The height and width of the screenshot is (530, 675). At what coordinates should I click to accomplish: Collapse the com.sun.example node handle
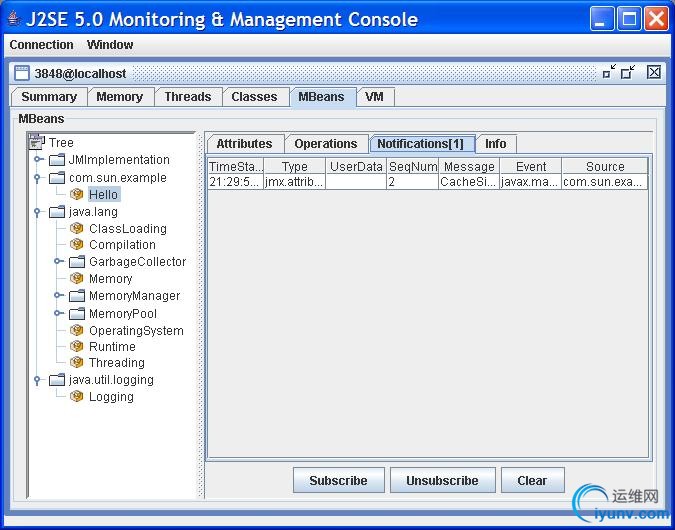pos(37,178)
